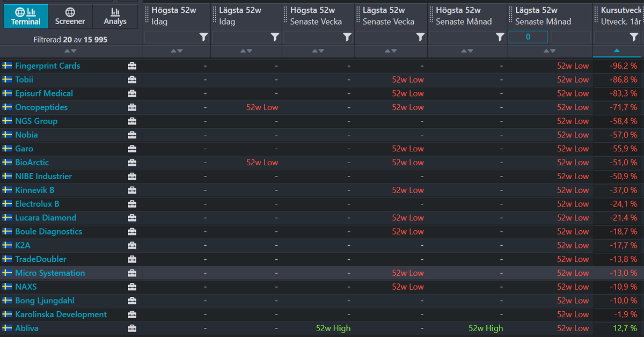The image size is (644, 337).
Task: Click the Högsta 52w Idag column header
Action: (177, 16)
